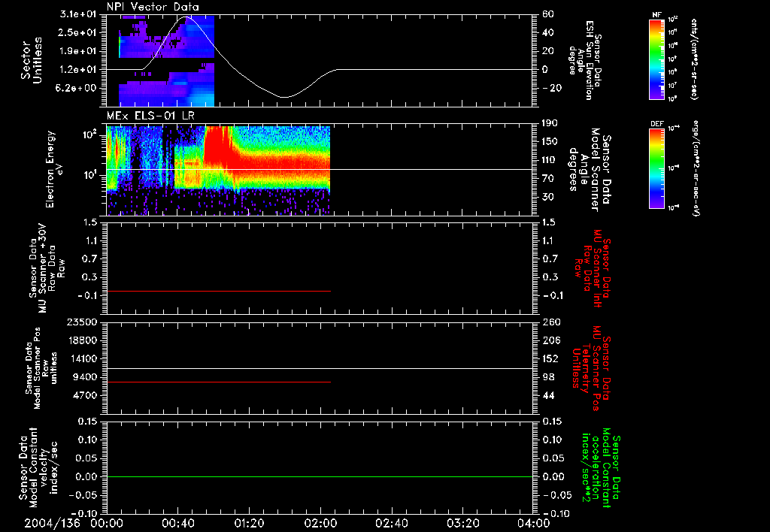Click the "NF" color bar heading

click(x=656, y=15)
